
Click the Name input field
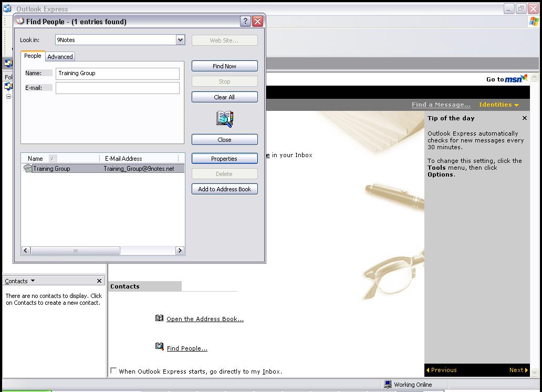coord(118,74)
